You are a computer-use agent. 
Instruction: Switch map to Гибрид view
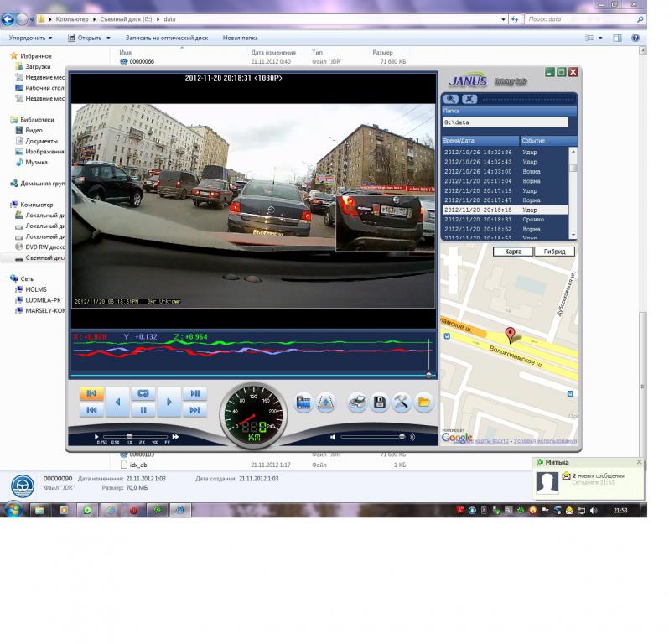[555, 252]
